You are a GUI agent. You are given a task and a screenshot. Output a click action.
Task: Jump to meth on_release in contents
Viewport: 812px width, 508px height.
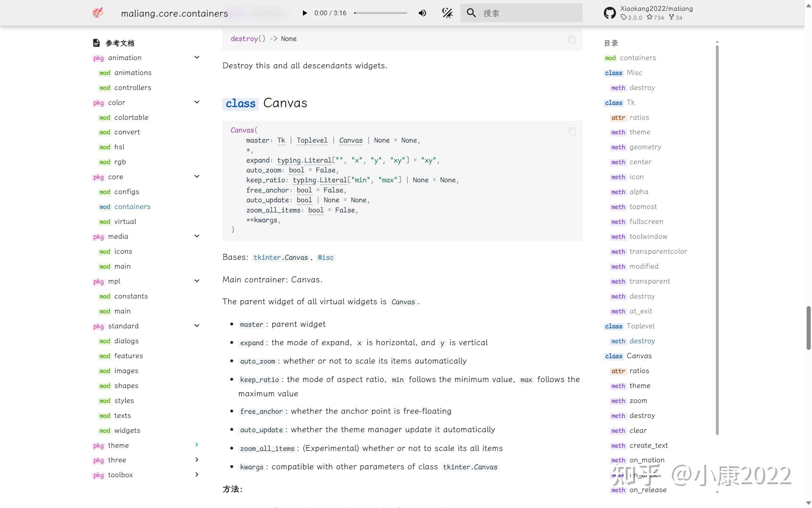(x=638, y=490)
